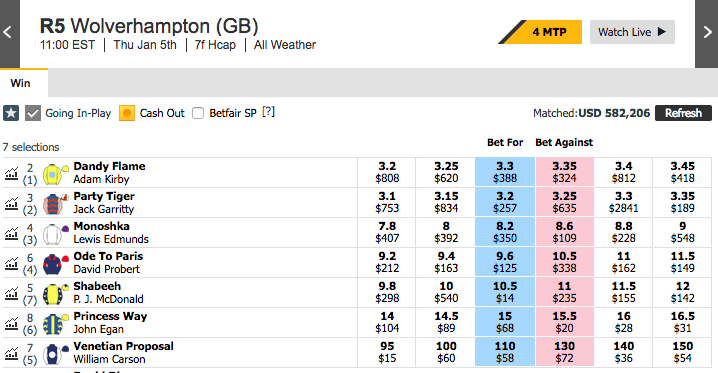The height and width of the screenshot is (373, 718).
Task: Go to previous race with left arrow
Action: (x=9, y=33)
